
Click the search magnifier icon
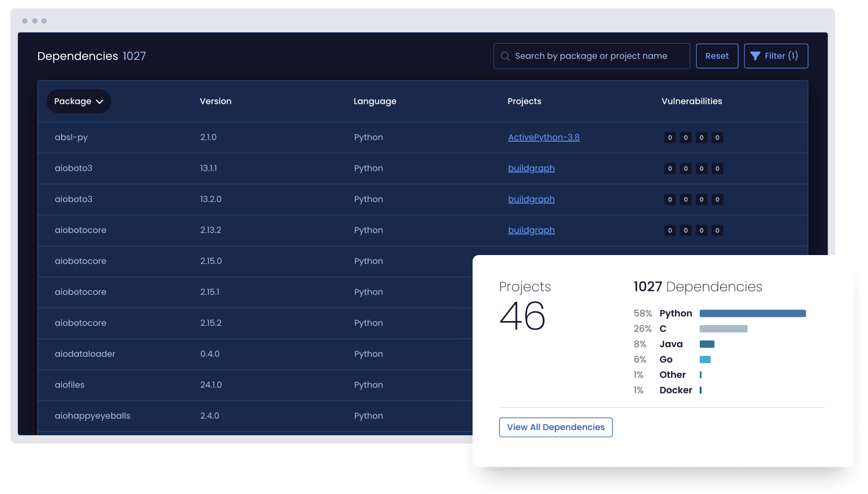click(505, 56)
